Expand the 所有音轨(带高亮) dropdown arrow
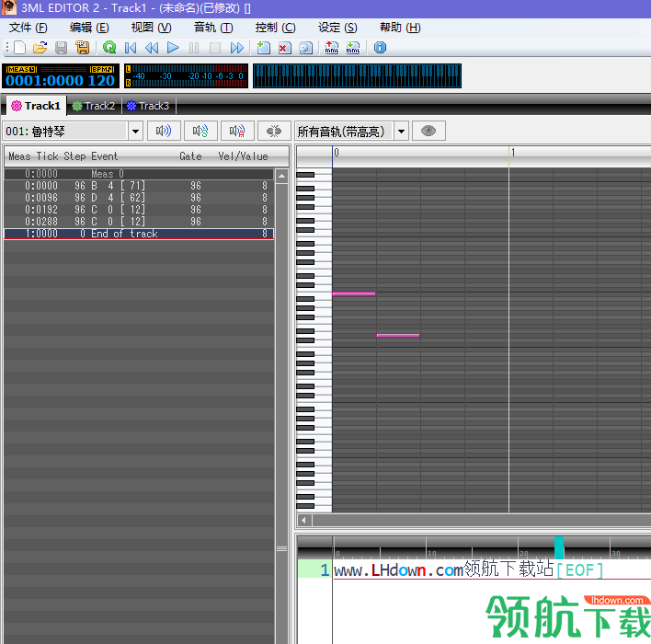The image size is (651, 644). [x=401, y=132]
